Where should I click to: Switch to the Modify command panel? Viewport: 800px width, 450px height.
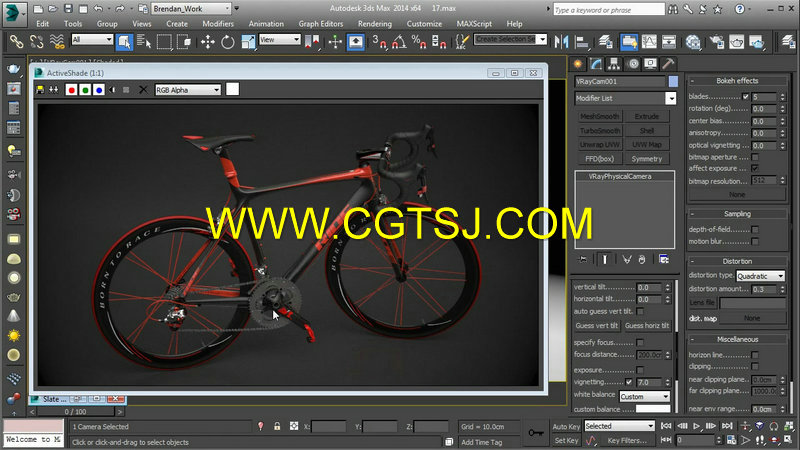(596, 64)
